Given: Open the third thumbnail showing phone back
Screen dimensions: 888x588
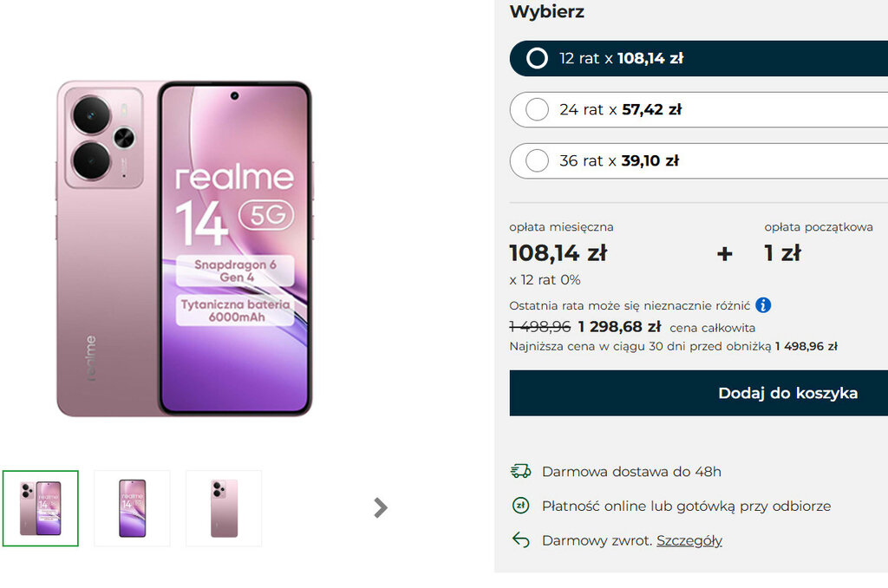Looking at the screenshot, I should 224,508.
